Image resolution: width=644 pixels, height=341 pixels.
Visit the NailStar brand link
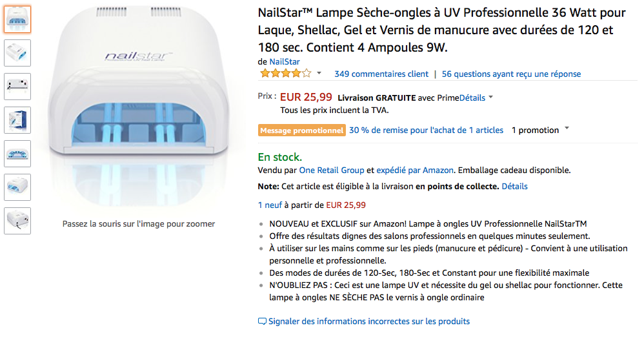click(284, 61)
